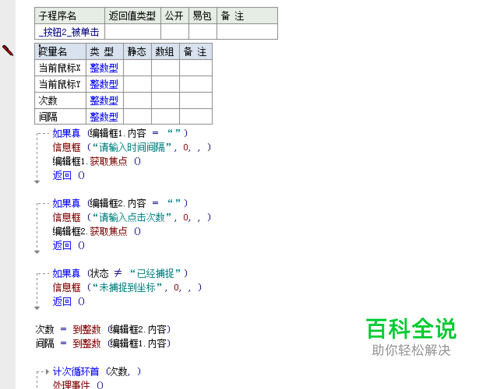Screen dimensions: 500x389
Task: Click the 如果真 keyword checking 状态
Action: coord(66,273)
